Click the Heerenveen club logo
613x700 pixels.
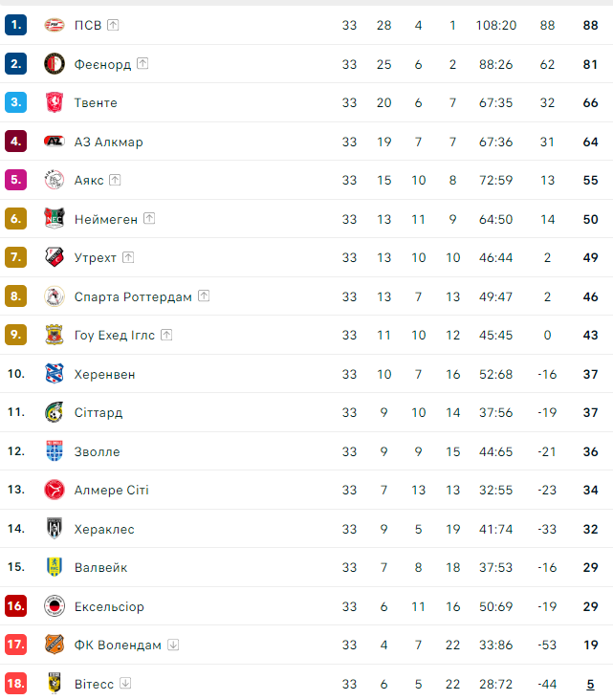tap(54, 374)
